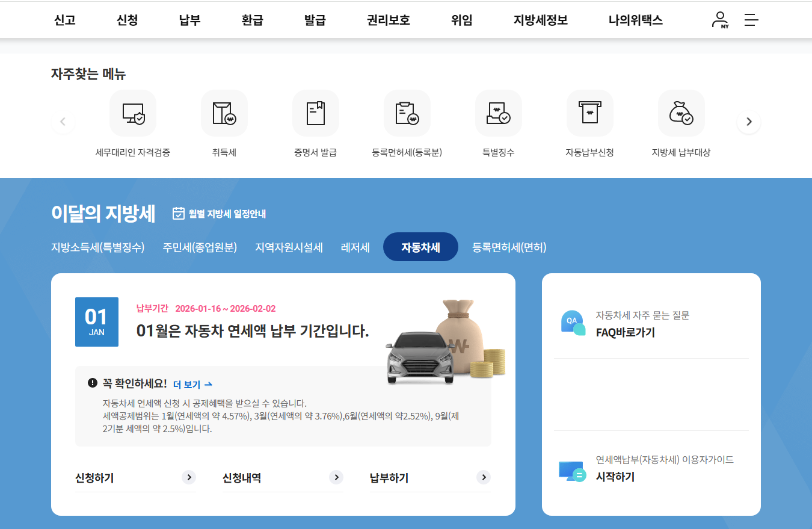Click the 세무대리인 자격검증 icon

click(x=133, y=113)
